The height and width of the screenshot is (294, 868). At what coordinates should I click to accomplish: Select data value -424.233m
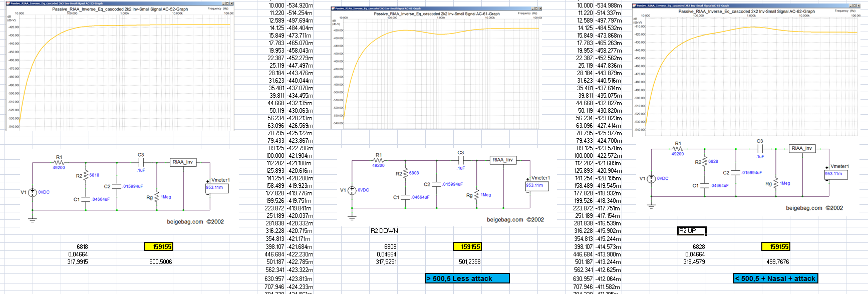click(x=300, y=287)
